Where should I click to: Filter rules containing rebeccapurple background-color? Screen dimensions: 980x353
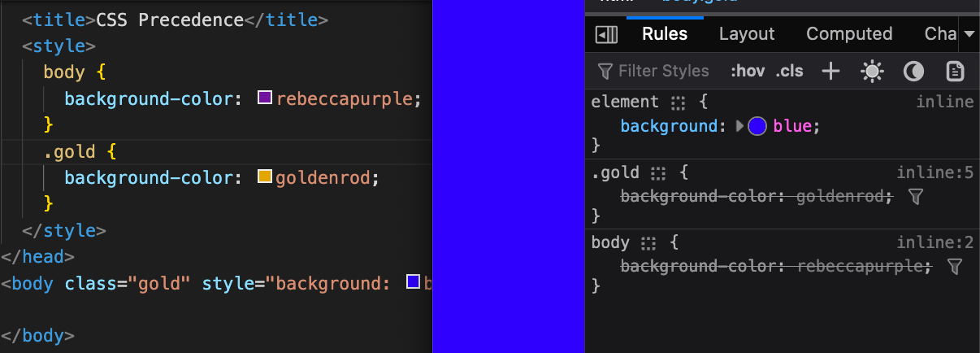click(x=955, y=266)
